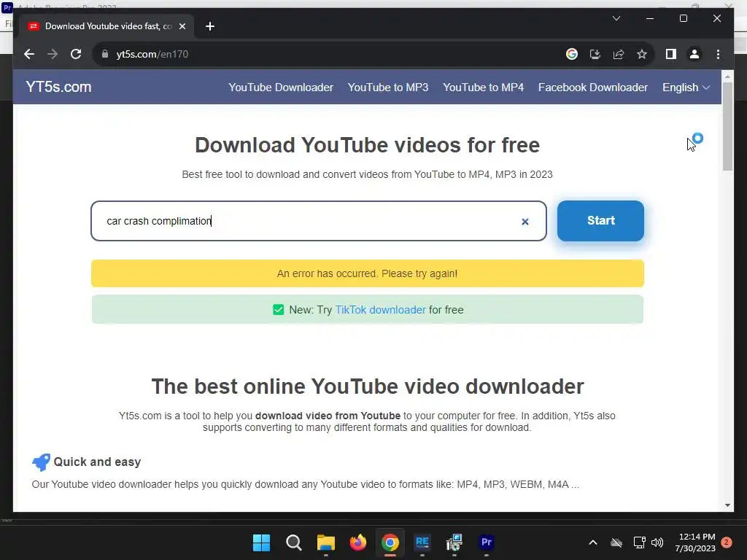747x560 pixels.
Task: Go back to the previous page
Action: (x=29, y=54)
